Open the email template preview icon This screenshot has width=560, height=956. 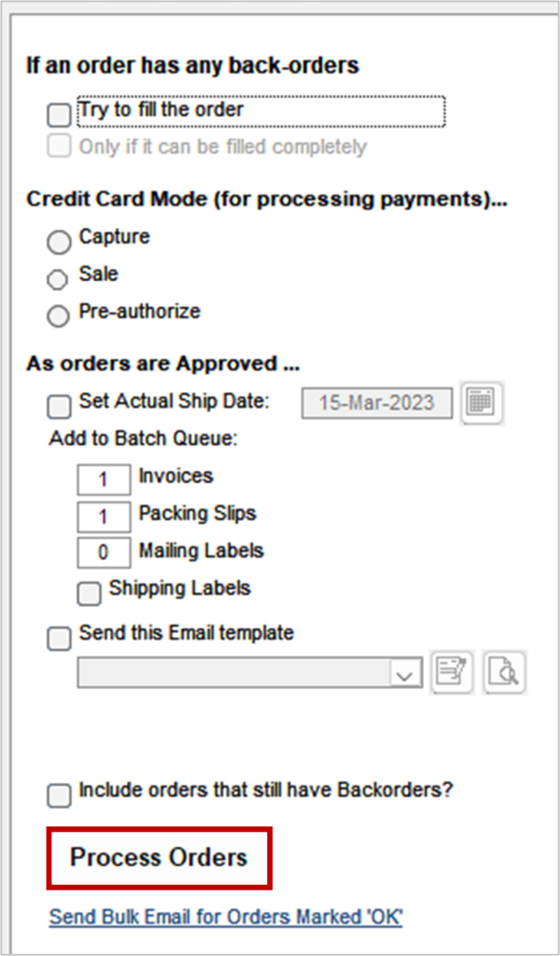click(x=504, y=672)
